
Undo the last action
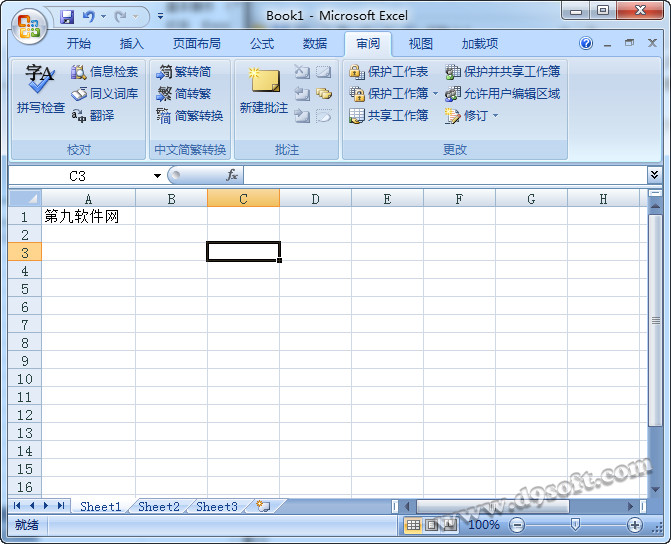pyautogui.click(x=89, y=17)
